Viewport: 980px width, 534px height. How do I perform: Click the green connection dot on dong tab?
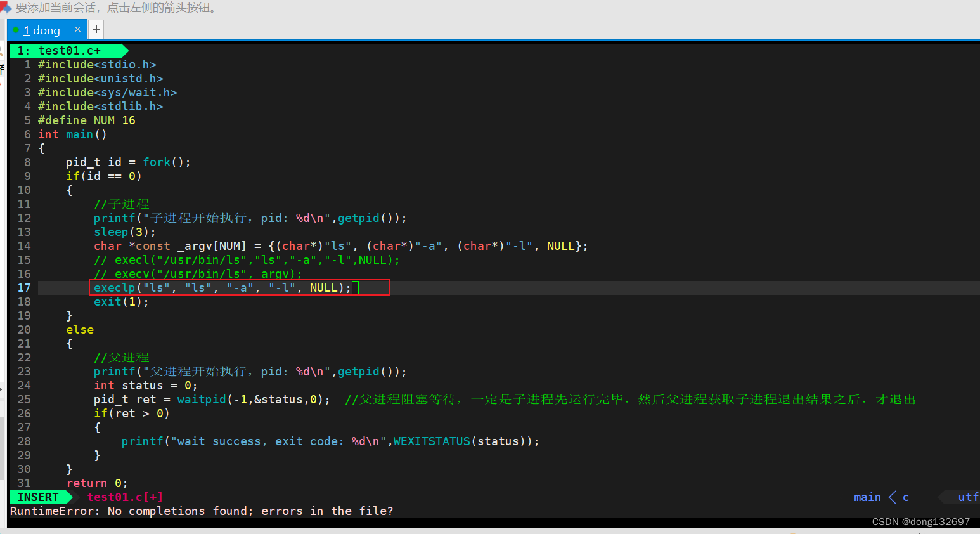pos(16,30)
